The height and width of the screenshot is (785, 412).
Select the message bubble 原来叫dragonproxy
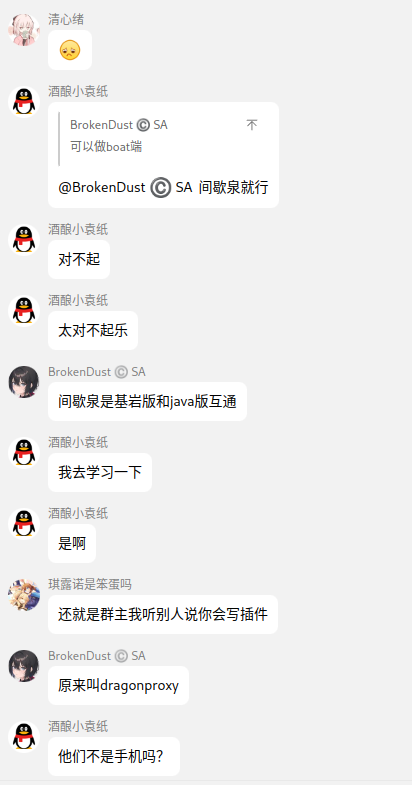(118, 685)
